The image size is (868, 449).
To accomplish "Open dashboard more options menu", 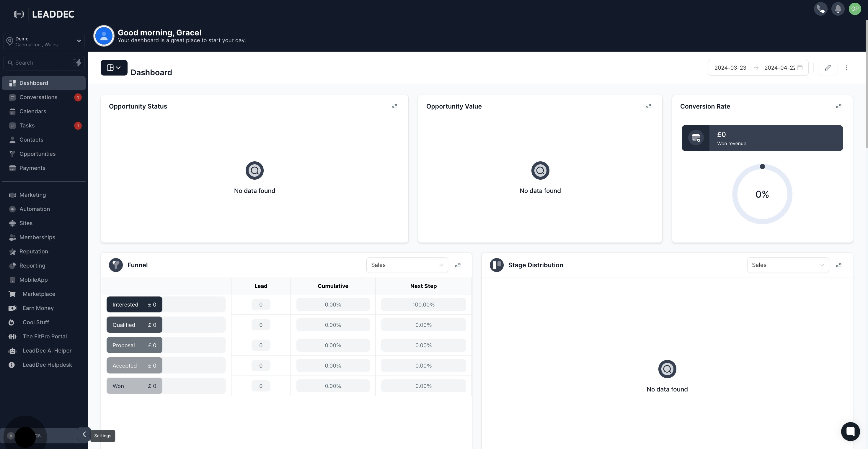I will pyautogui.click(x=846, y=68).
